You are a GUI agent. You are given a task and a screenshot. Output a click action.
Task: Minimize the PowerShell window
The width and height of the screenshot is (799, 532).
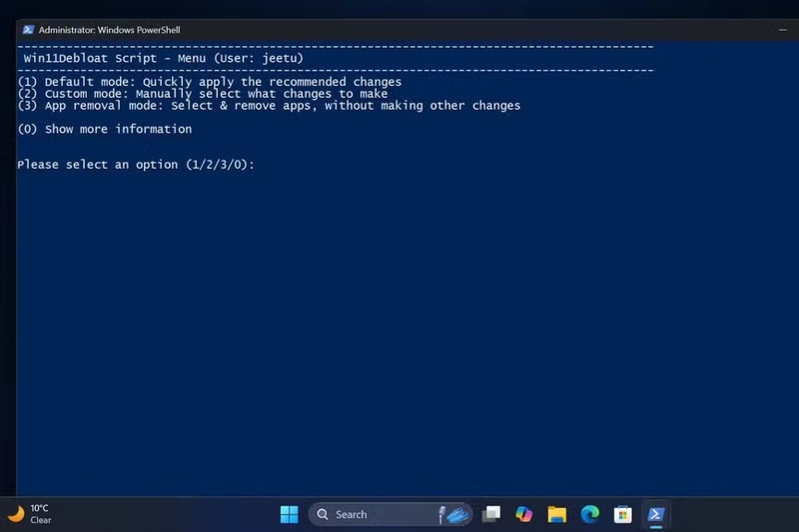click(x=783, y=30)
